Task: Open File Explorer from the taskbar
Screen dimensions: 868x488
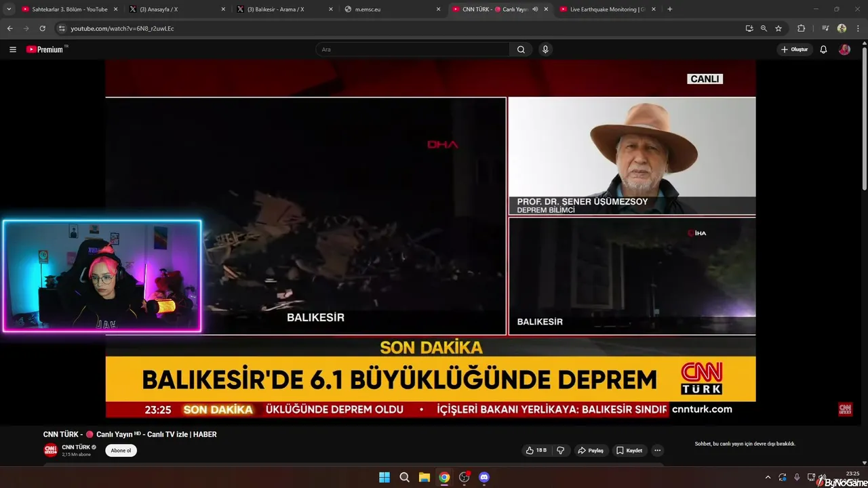Action: tap(424, 477)
